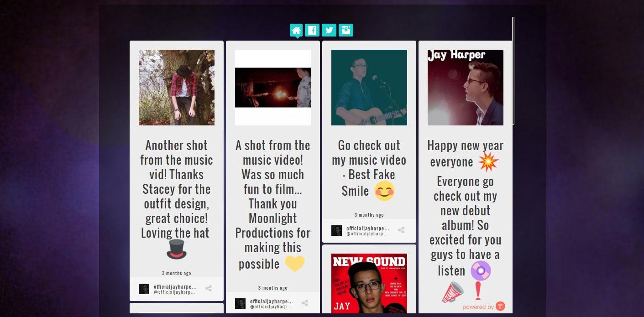This screenshot has height=317, width=644.
Task: Click the 'Go check out my music video' caption
Action: [369, 169]
